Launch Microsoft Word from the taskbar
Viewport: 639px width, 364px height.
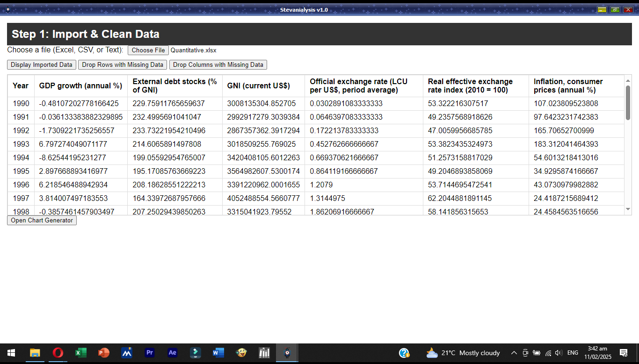[218, 353]
